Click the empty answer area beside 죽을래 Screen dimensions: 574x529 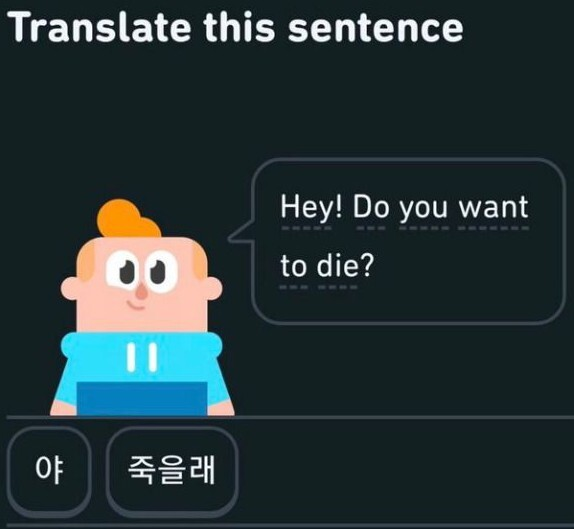403,470
